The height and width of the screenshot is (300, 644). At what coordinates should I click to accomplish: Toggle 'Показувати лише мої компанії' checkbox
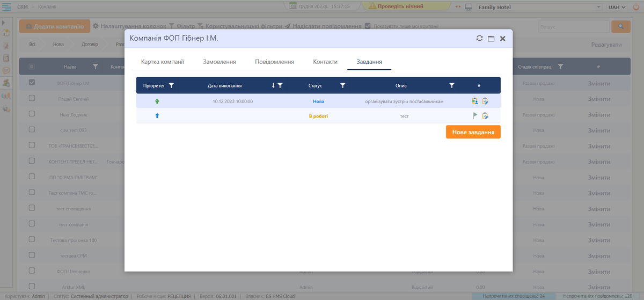[368, 26]
